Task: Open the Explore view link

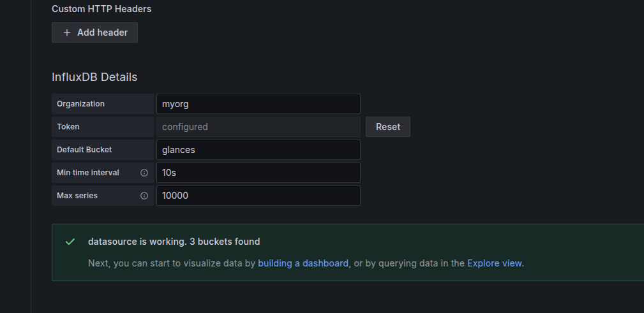Action: click(x=494, y=263)
